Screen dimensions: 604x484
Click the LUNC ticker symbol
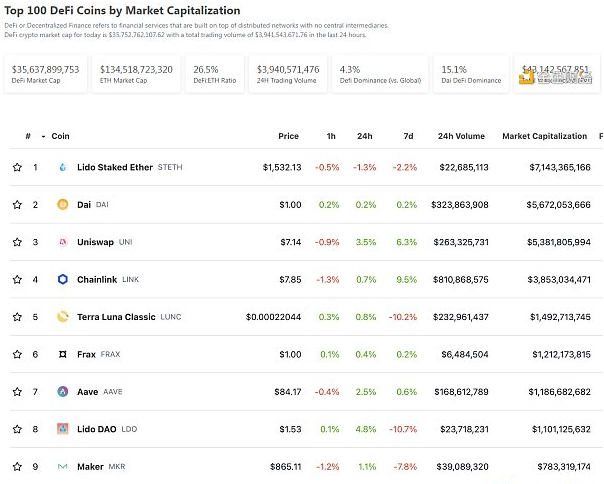pyautogui.click(x=171, y=317)
